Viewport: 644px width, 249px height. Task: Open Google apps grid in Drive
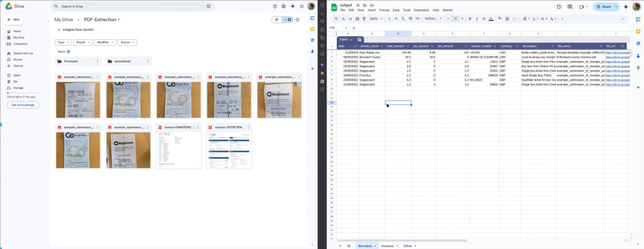[302, 6]
